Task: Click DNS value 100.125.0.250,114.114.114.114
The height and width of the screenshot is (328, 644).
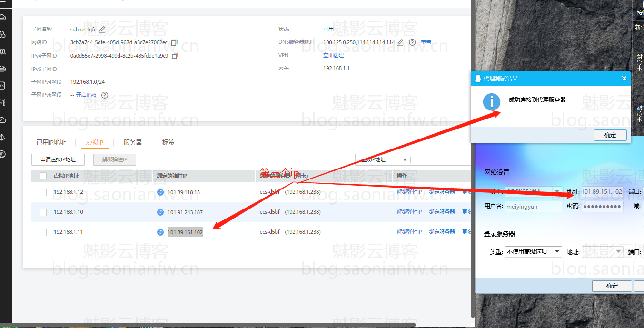Action: point(359,42)
